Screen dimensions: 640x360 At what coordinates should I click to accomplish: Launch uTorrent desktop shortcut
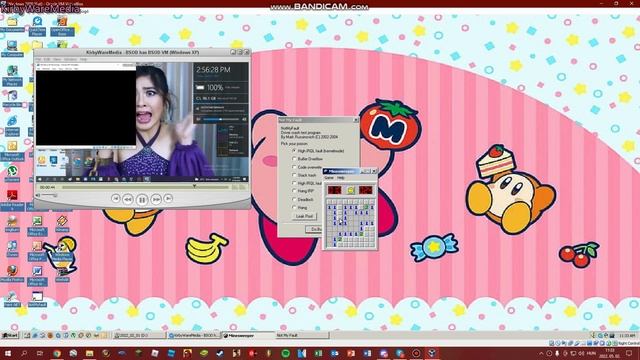click(x=12, y=173)
